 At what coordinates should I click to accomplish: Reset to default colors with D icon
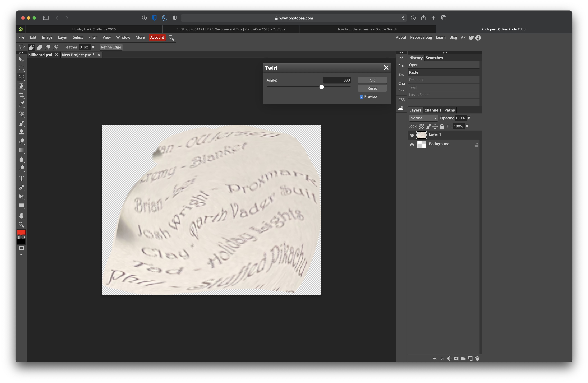24,237
